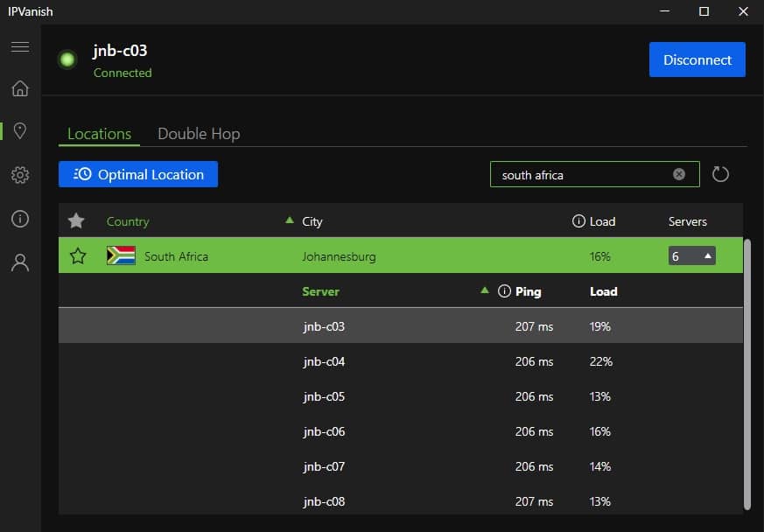The width and height of the screenshot is (764, 532).
Task: Sort by Country column arrow
Action: (290, 220)
